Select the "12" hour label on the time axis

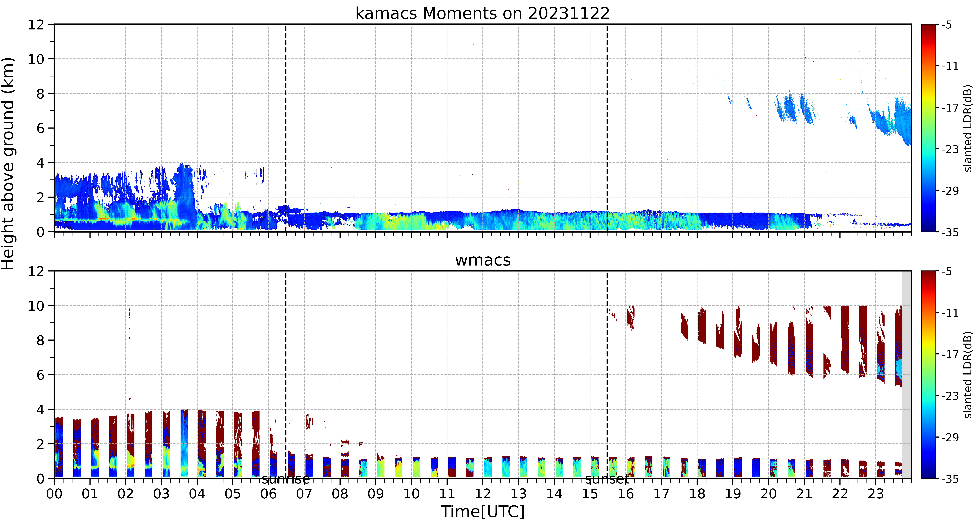pos(483,494)
